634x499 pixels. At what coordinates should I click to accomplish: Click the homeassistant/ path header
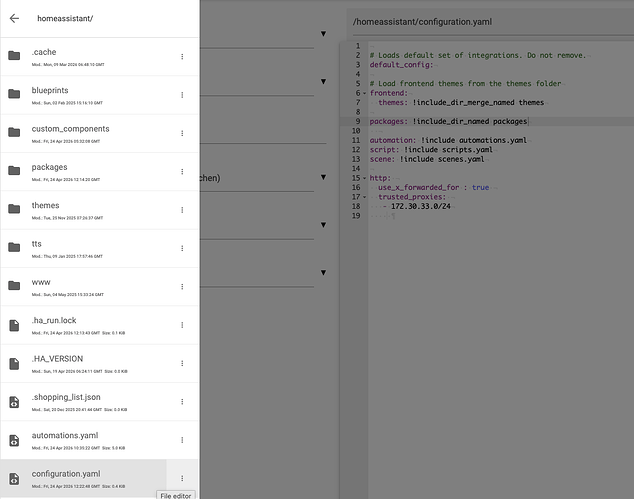(65, 19)
